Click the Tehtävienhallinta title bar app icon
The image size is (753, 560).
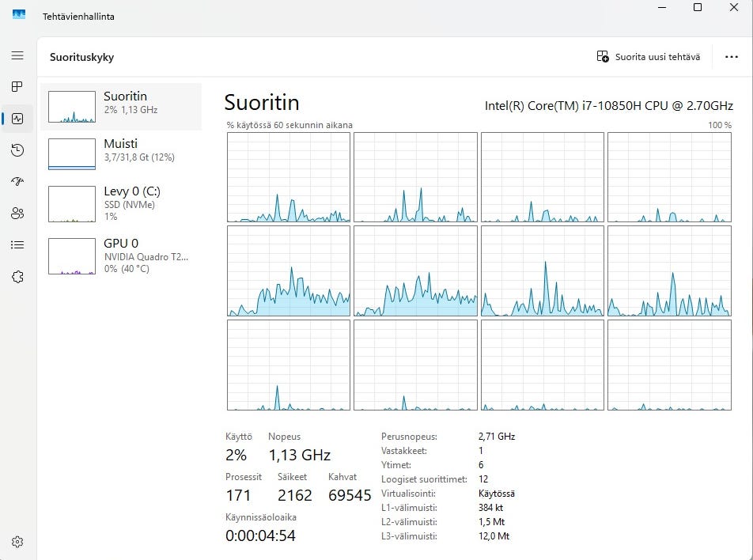19,14
